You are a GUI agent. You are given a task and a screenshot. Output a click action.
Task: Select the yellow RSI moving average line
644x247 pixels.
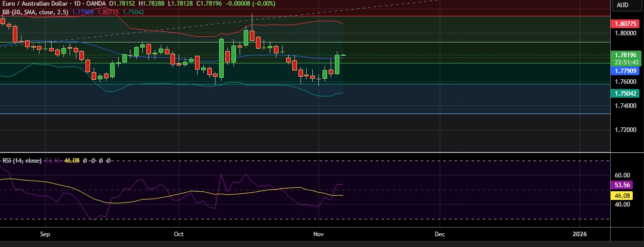171,192
